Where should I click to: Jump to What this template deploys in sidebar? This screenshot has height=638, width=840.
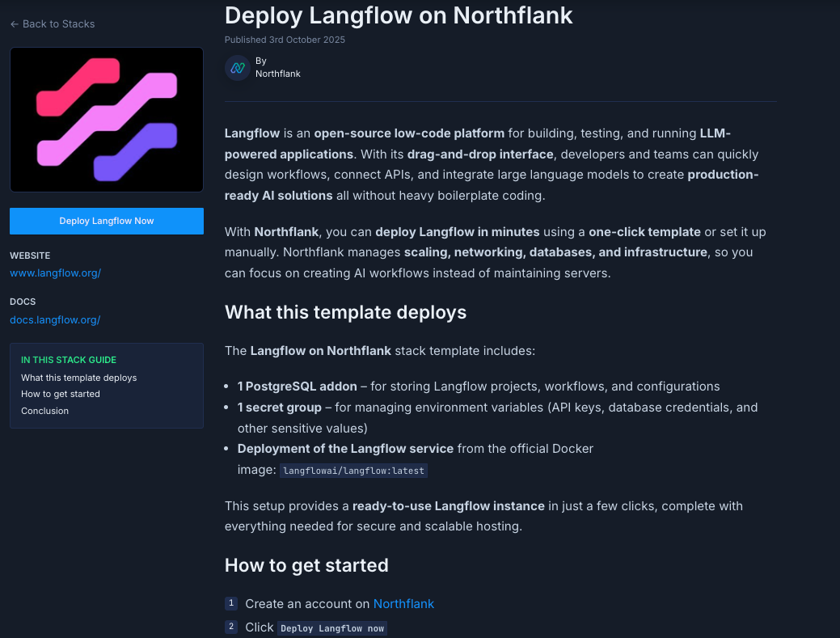(x=78, y=378)
